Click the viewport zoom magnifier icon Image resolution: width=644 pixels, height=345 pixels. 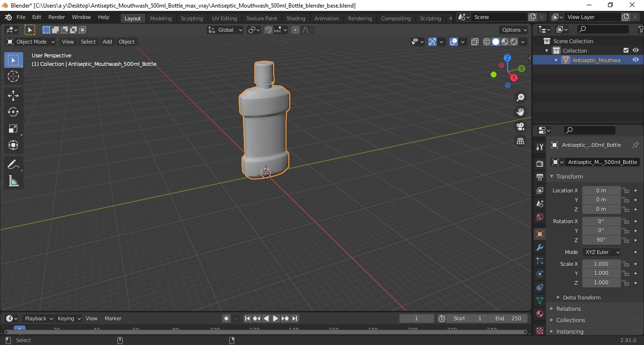click(520, 98)
